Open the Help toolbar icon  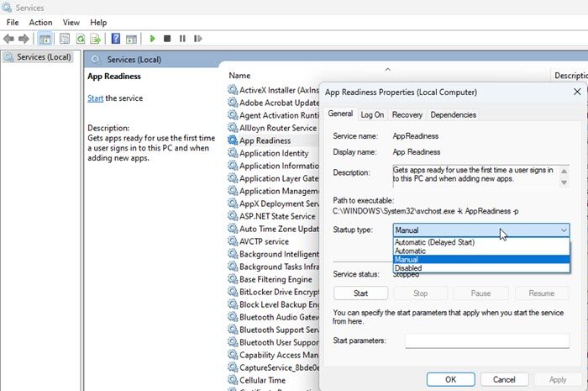tap(116, 39)
